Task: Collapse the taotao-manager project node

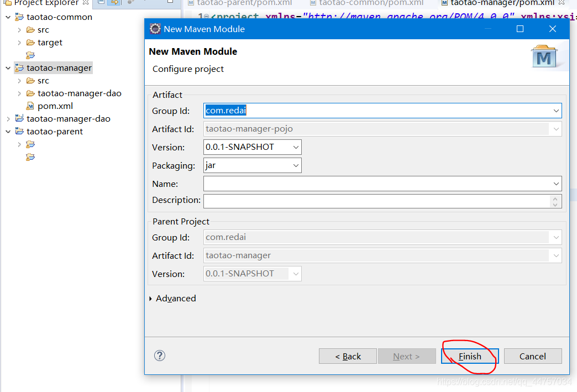Action: [8, 68]
